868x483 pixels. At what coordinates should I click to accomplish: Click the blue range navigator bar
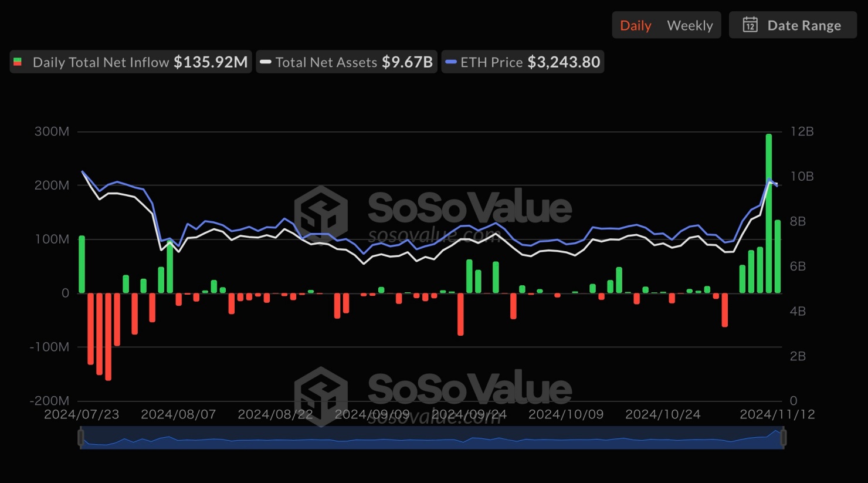click(432, 438)
